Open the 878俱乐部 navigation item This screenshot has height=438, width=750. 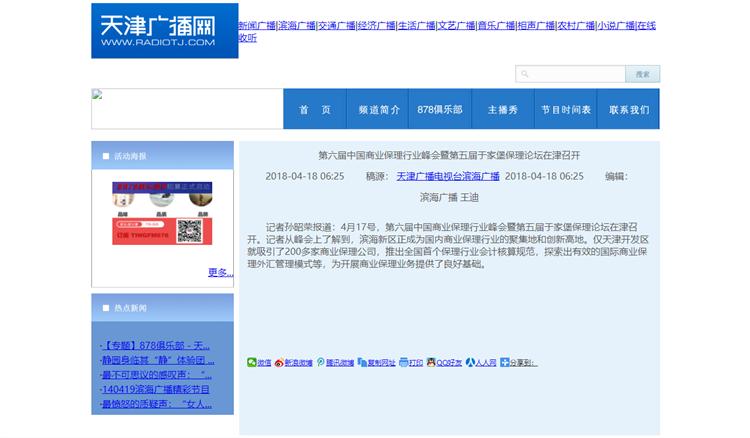point(439,110)
